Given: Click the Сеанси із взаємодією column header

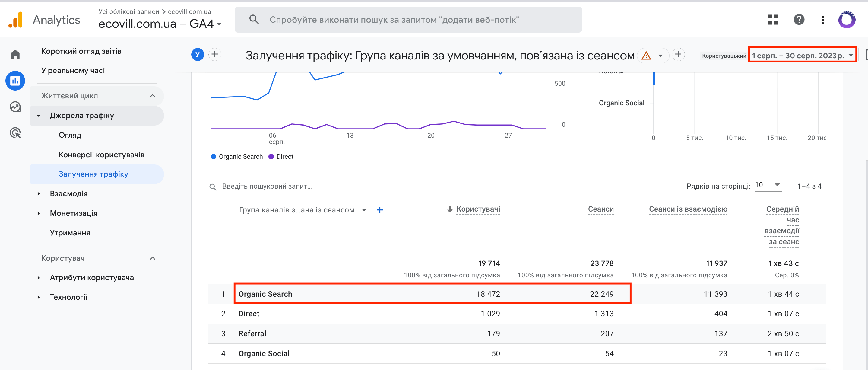Looking at the screenshot, I should (x=688, y=209).
